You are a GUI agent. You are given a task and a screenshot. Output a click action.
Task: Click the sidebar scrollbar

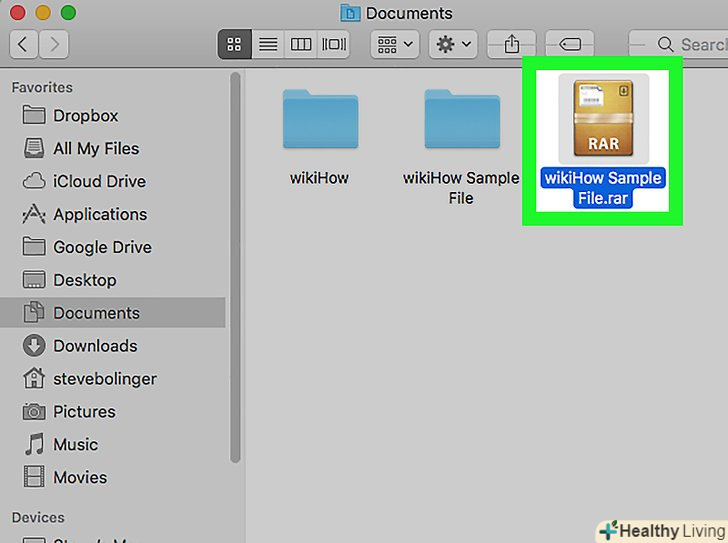coord(235,267)
